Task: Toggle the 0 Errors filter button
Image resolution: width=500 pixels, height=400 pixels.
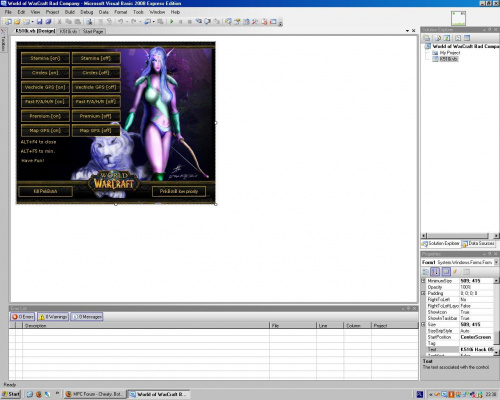Action: [22, 317]
